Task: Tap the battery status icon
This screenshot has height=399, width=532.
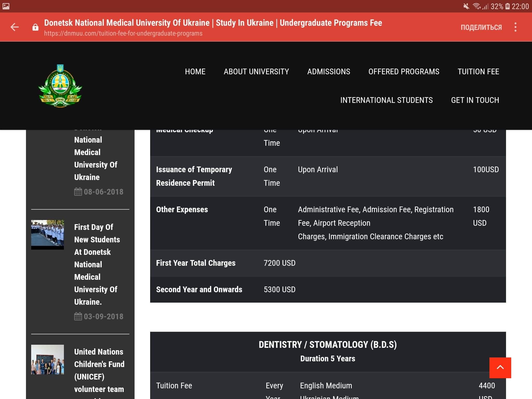Action: pyautogui.click(x=508, y=6)
